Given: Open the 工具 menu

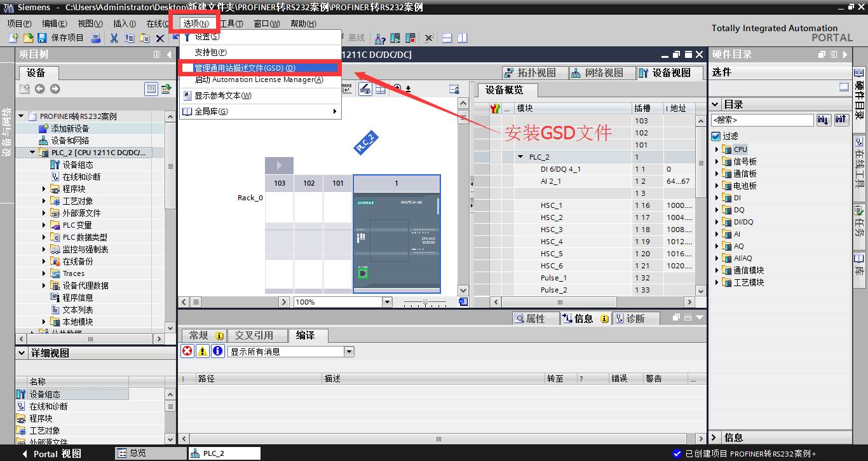Looking at the screenshot, I should pos(231,24).
